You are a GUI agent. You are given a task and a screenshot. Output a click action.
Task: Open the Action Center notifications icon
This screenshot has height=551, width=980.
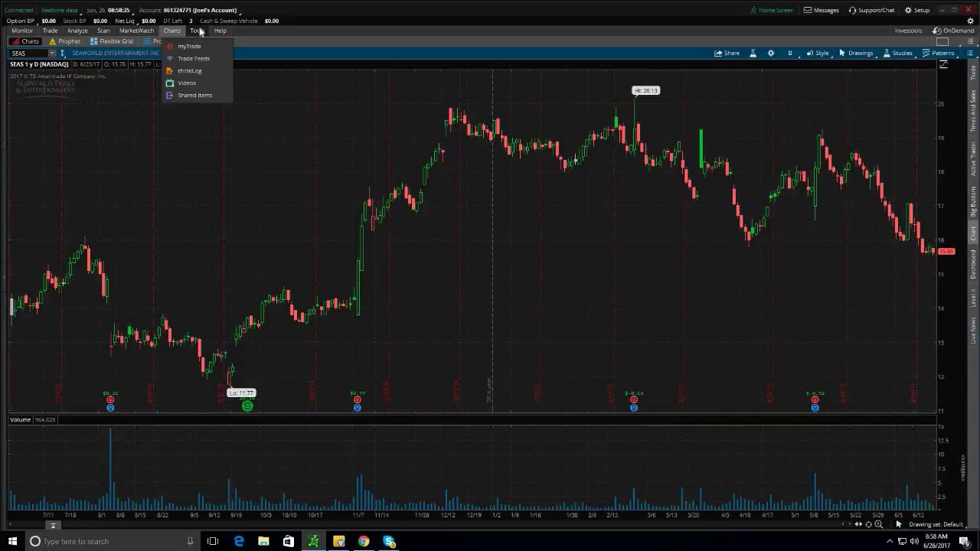click(965, 541)
